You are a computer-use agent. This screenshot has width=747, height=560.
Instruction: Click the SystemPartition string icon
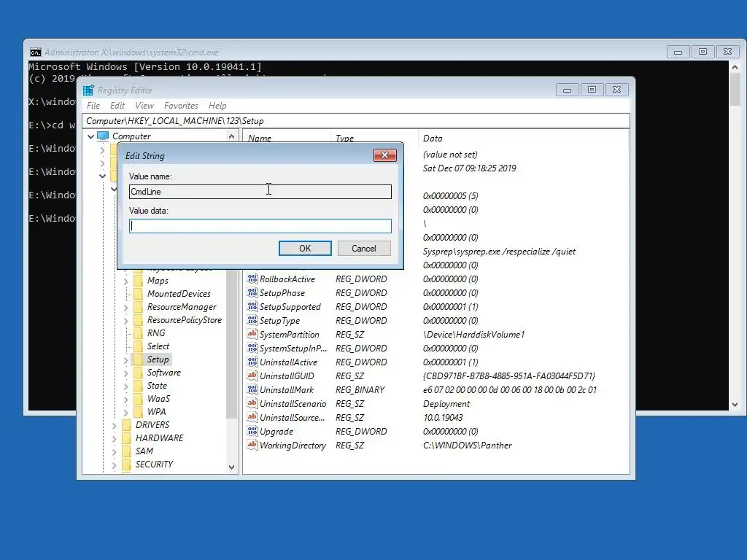252,334
